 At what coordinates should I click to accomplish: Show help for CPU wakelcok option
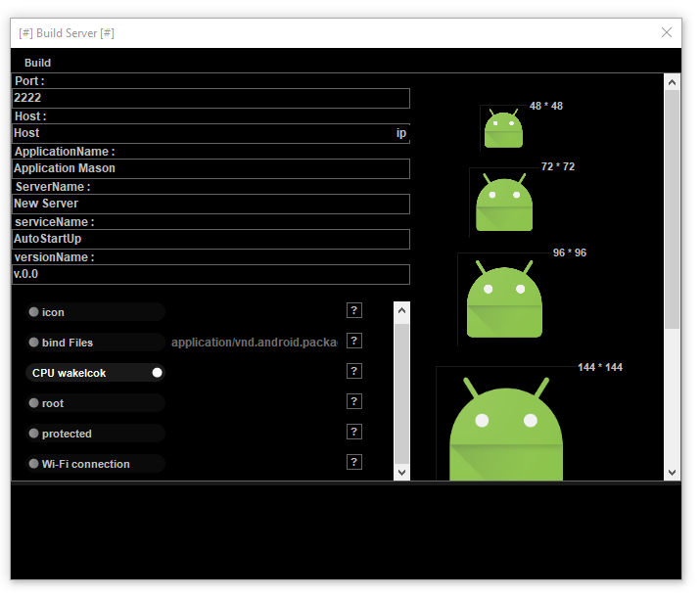[x=354, y=371]
